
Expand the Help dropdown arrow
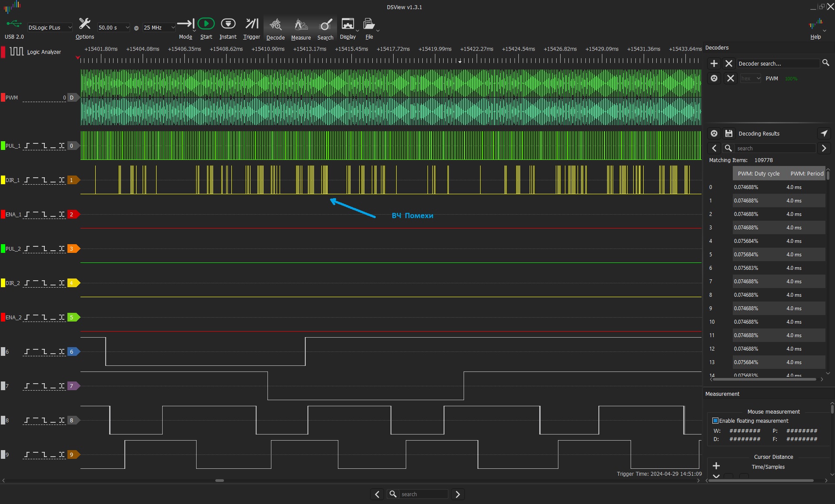[825, 31]
